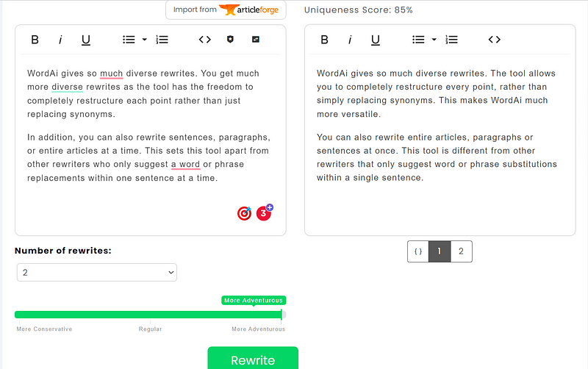588x369 pixels.
Task: Insert numbered list in right editor
Action: pyautogui.click(x=451, y=40)
